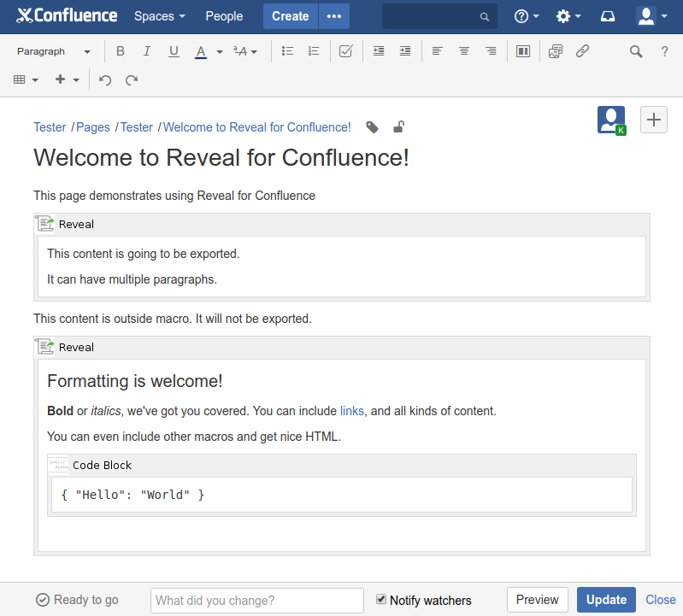This screenshot has height=616, width=683.
Task: Open page restrictions padlock
Action: coord(398,127)
